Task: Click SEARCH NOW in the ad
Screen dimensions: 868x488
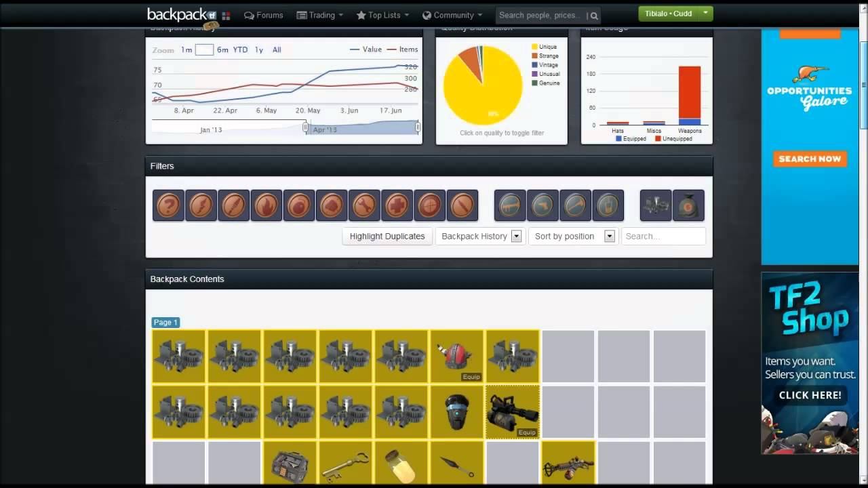Action: click(810, 159)
